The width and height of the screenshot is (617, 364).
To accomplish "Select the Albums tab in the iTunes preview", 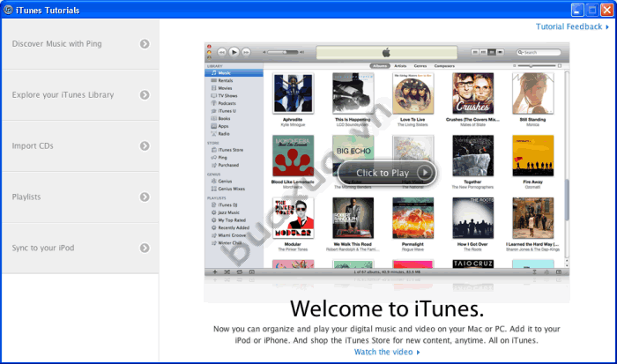I will pos(380,66).
